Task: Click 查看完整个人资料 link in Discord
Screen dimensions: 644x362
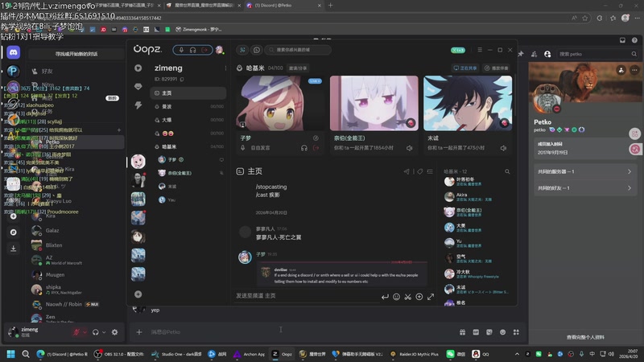Action: 585,337
